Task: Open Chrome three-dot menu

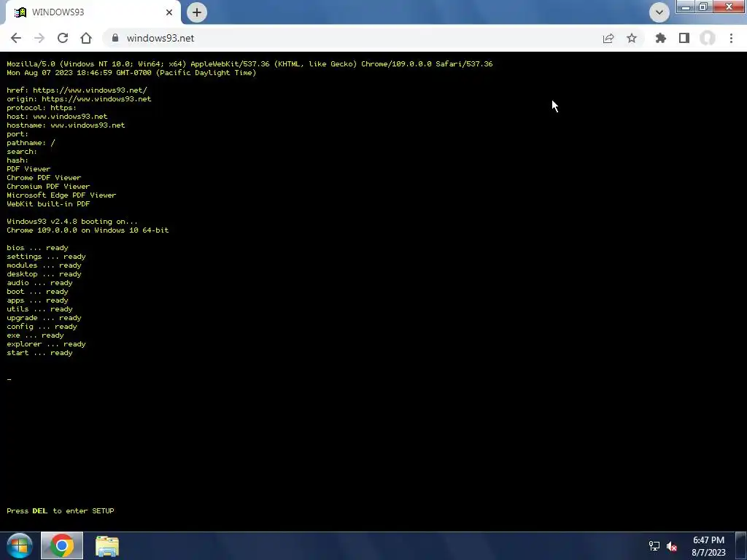Action: [731, 38]
